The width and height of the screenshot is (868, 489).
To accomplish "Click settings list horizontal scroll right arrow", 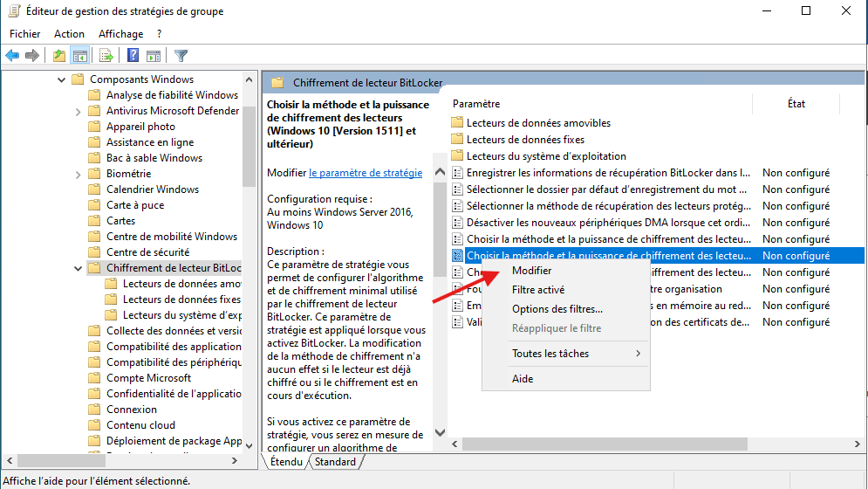I will [857, 444].
